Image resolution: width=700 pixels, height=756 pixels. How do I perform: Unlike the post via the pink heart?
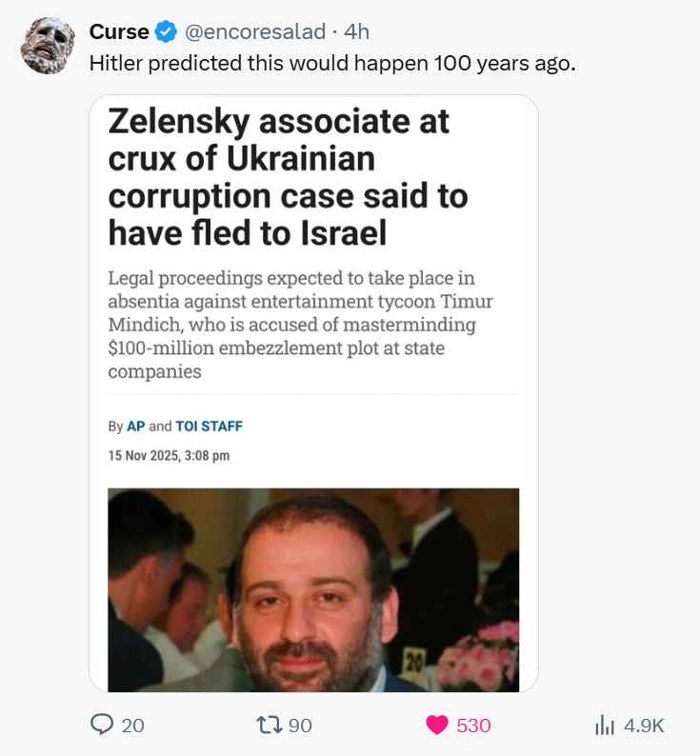(437, 726)
